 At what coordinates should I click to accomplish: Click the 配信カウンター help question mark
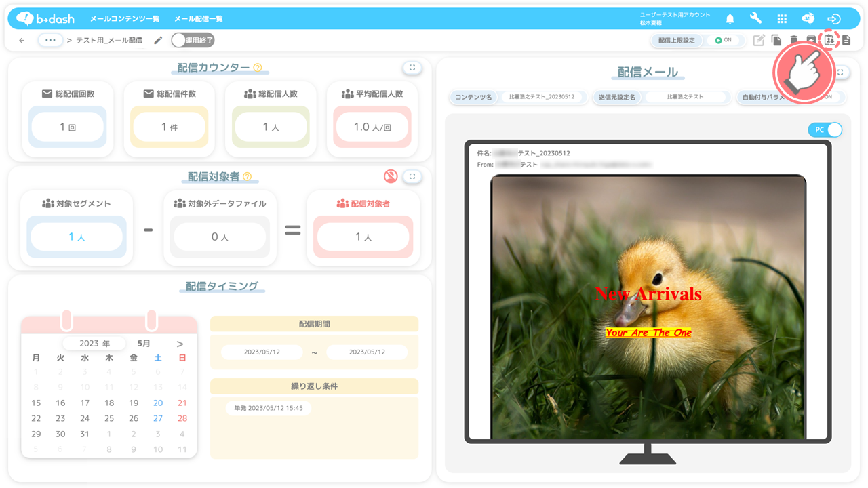(x=257, y=68)
